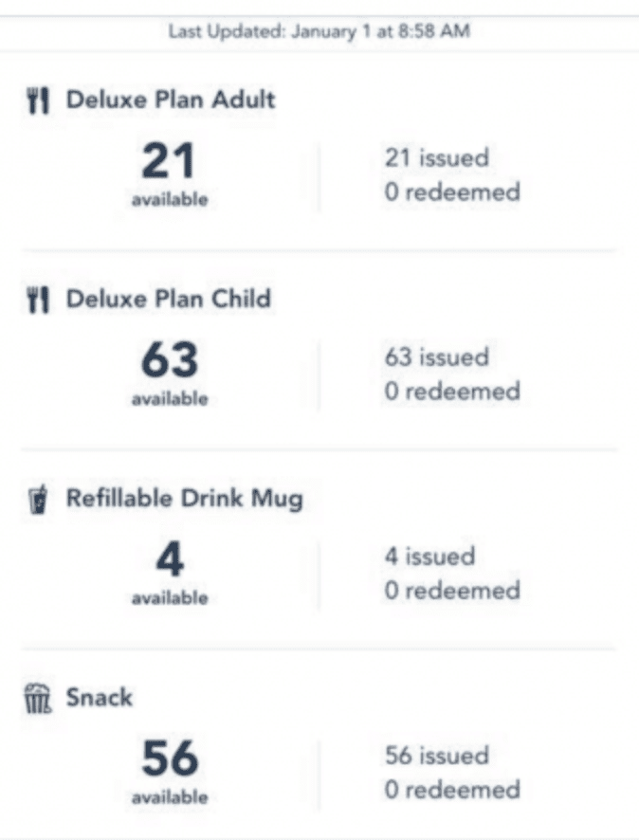Image resolution: width=639 pixels, height=840 pixels.
Task: Open the Refillable Drink Mug heading
Action: coord(184,500)
